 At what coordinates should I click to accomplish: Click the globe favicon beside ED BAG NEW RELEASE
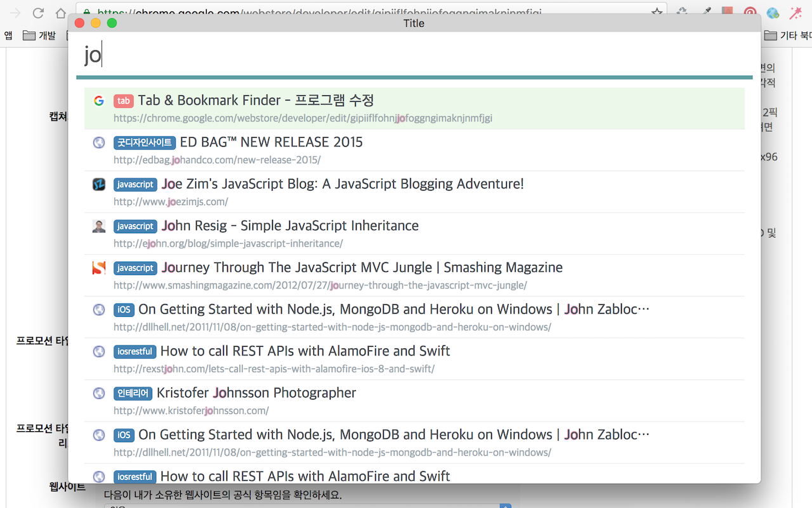[x=99, y=143]
